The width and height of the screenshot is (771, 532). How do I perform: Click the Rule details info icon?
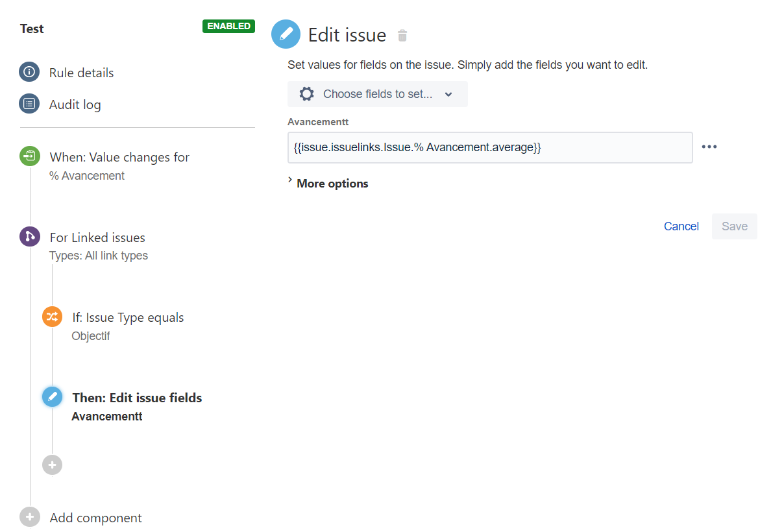click(29, 72)
